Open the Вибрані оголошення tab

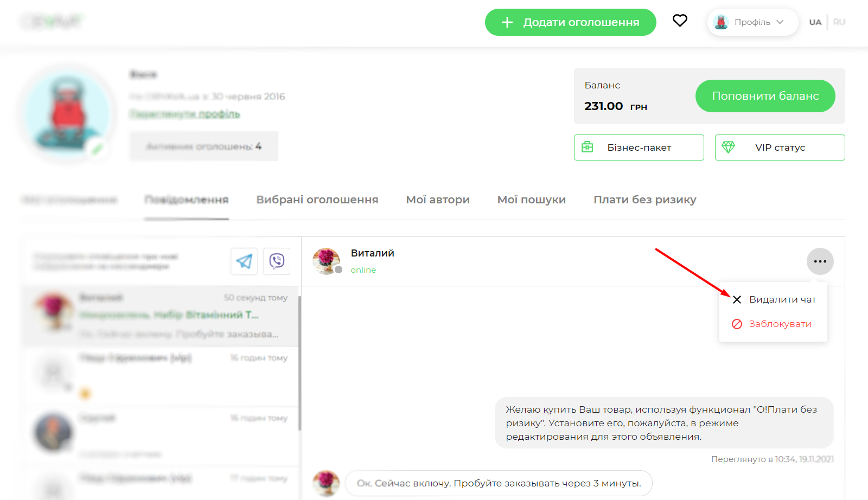click(x=317, y=200)
